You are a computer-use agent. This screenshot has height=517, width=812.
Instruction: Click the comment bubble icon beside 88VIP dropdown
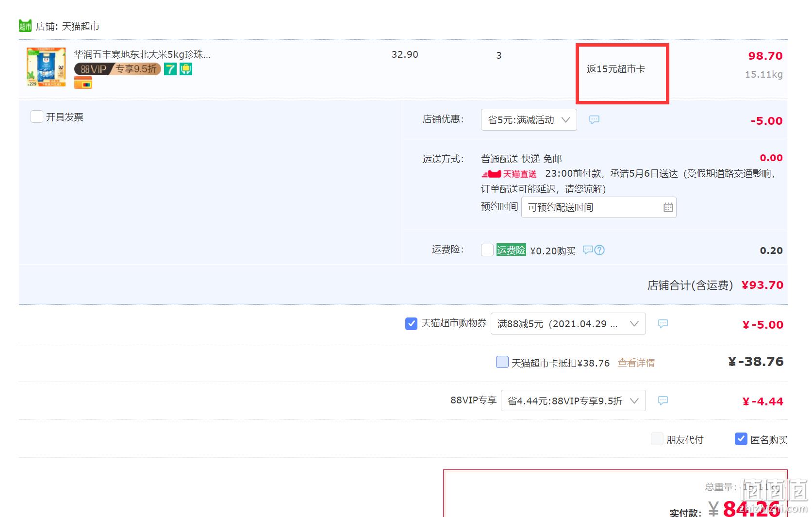coord(663,400)
